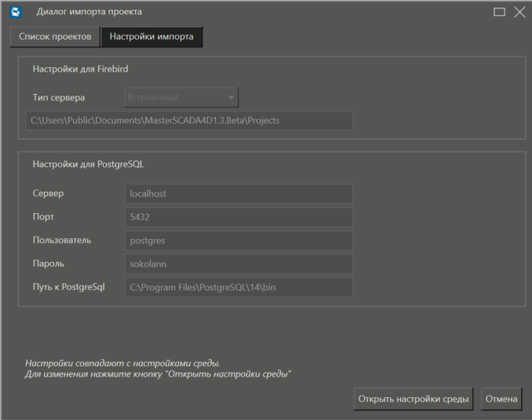The height and width of the screenshot is (420, 532).
Task: Open the Тип сервера combo box
Action: 181,98
